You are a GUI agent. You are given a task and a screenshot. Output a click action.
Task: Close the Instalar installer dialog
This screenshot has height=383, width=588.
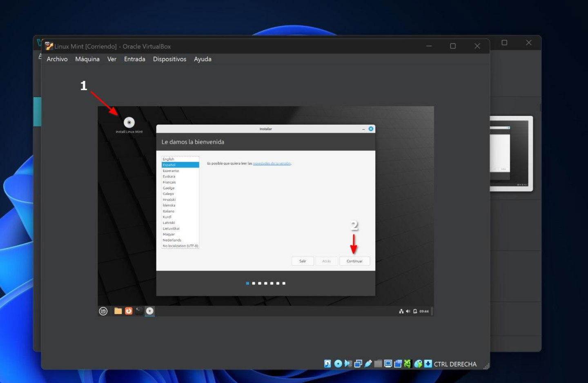point(371,129)
